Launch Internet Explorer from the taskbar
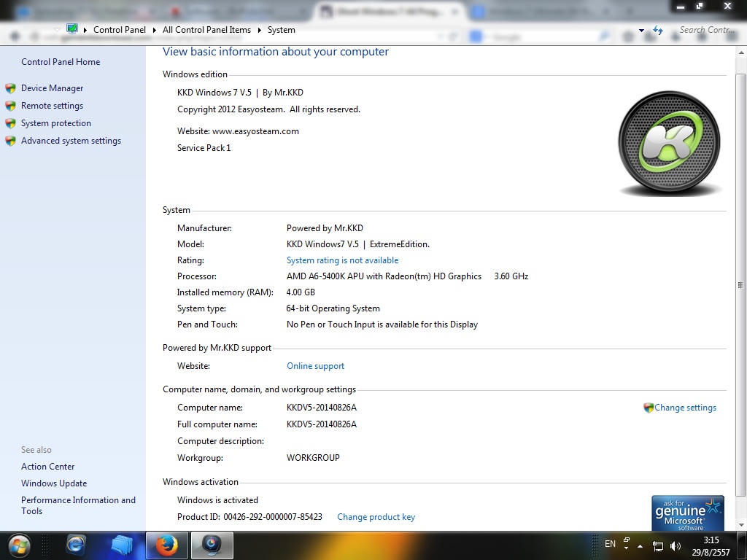 click(76, 545)
